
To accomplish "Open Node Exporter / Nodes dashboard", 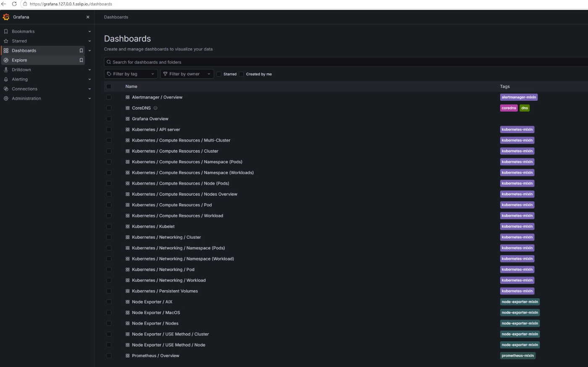I will [155, 323].
